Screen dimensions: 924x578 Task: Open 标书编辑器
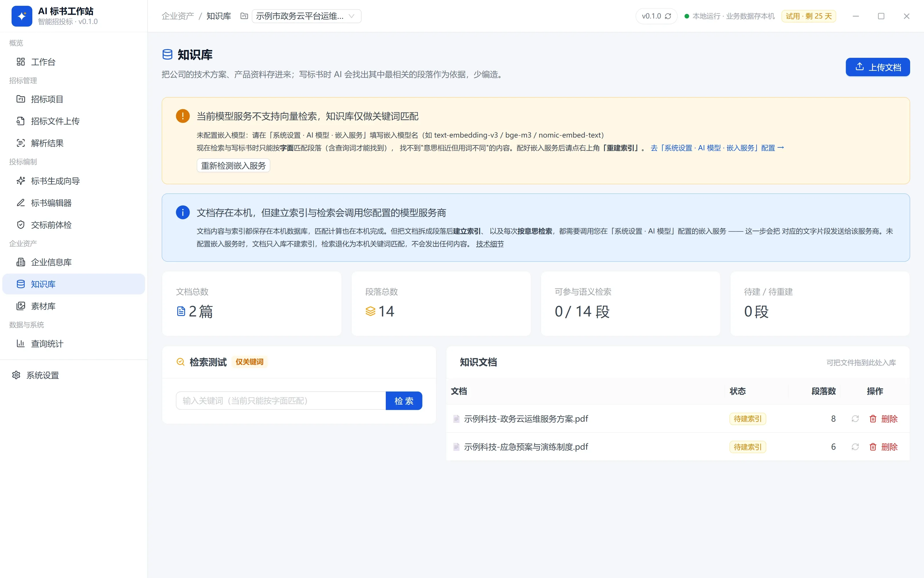pyautogui.click(x=74, y=203)
